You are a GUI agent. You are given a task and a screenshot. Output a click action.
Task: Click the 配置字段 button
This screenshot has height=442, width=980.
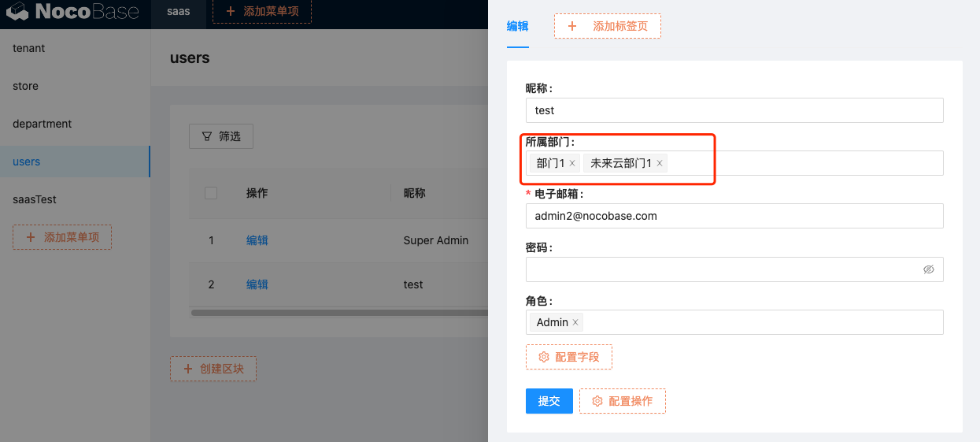[569, 357]
